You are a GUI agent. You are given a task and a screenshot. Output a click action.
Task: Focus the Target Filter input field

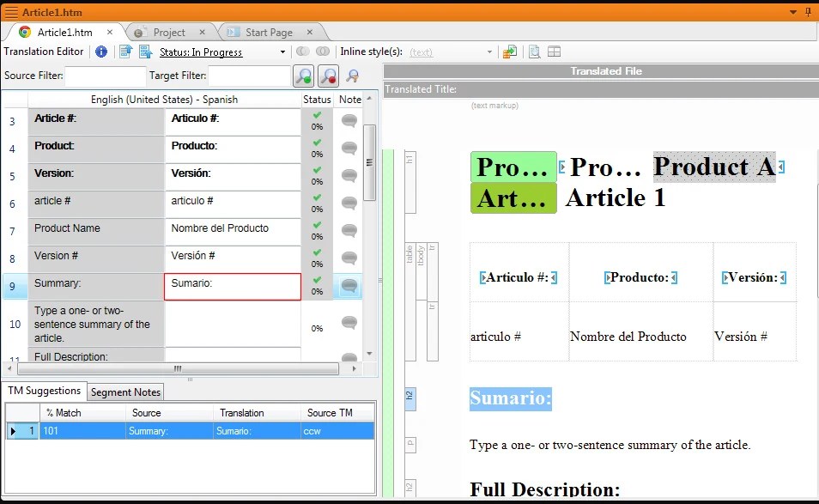[x=249, y=76]
